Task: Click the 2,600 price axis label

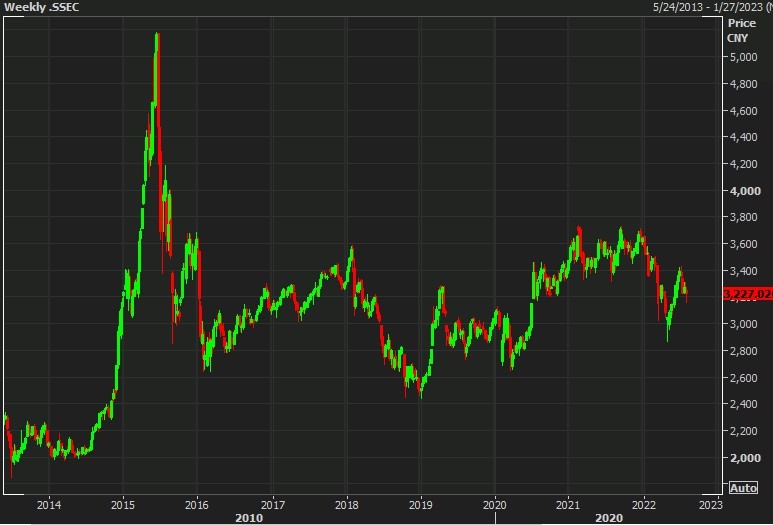Action: click(743, 378)
